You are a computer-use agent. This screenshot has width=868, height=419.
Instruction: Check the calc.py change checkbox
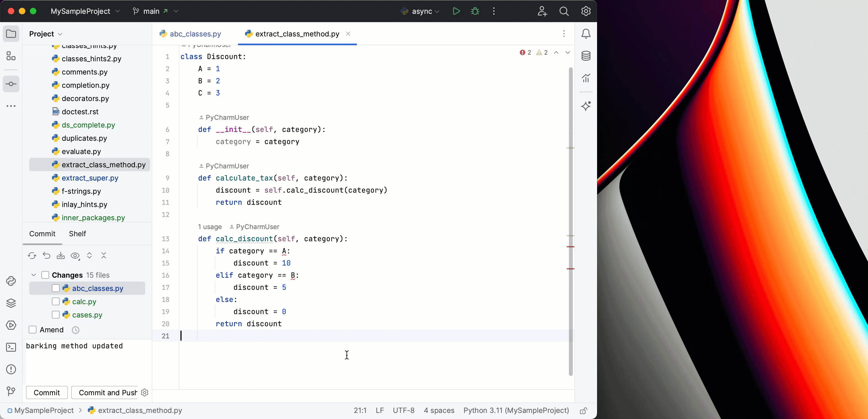(56, 301)
